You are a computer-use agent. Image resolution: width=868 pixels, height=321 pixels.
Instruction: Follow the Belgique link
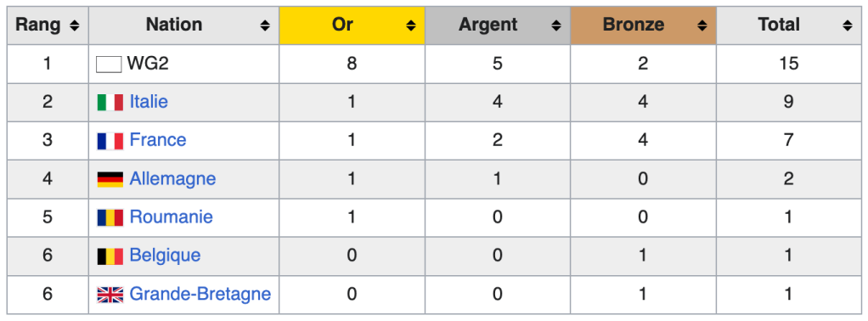coord(165,256)
